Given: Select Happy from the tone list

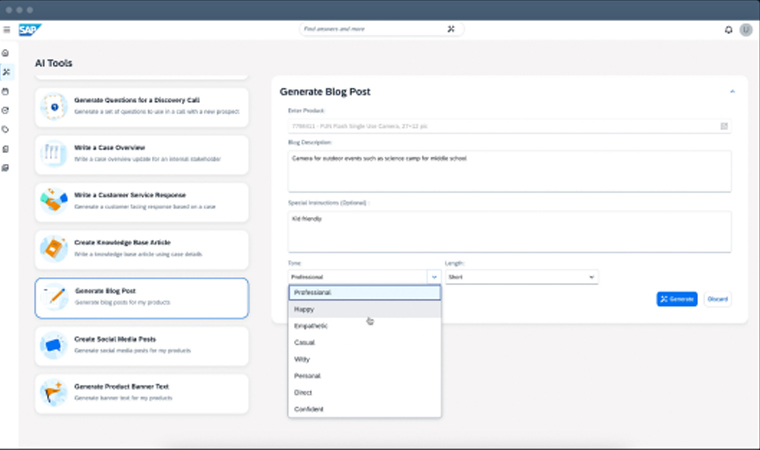Looking at the screenshot, I should (304, 310).
